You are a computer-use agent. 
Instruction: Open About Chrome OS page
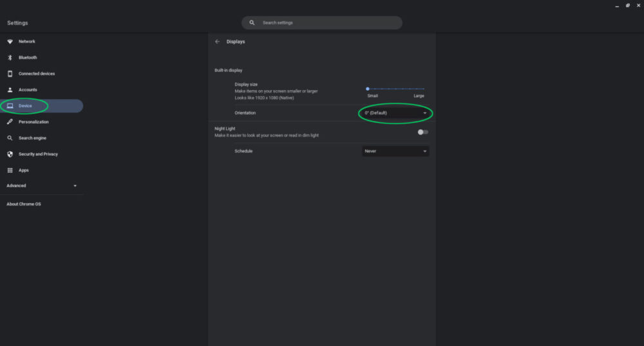point(23,204)
